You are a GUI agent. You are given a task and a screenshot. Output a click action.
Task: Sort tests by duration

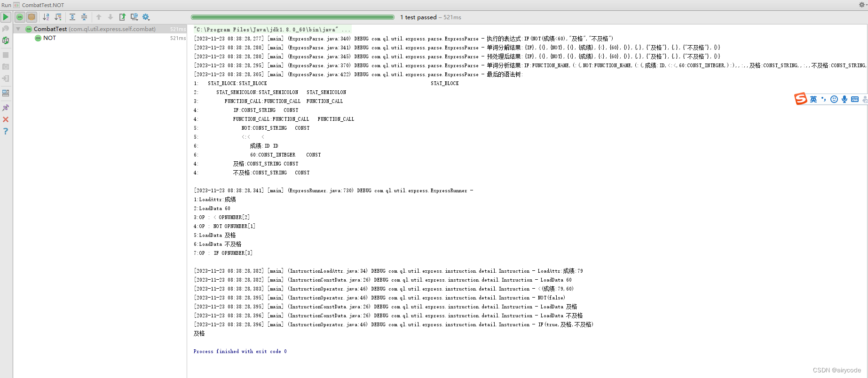tap(58, 17)
